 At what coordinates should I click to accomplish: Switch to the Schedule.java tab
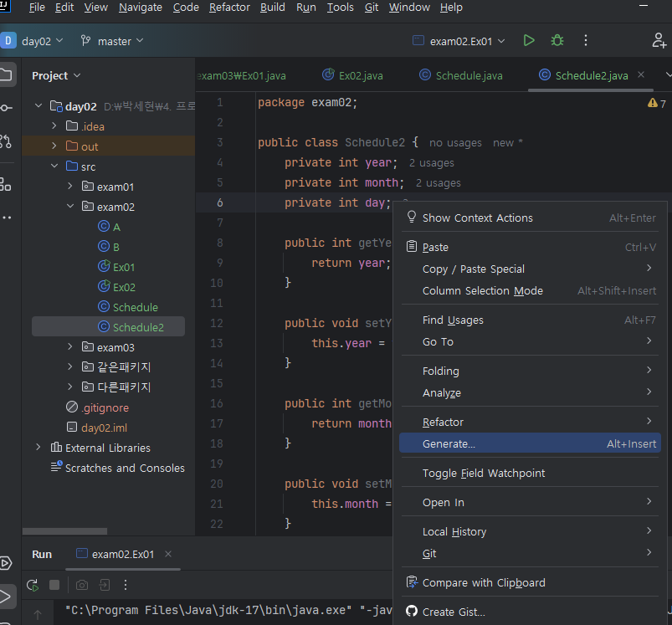pyautogui.click(x=461, y=75)
